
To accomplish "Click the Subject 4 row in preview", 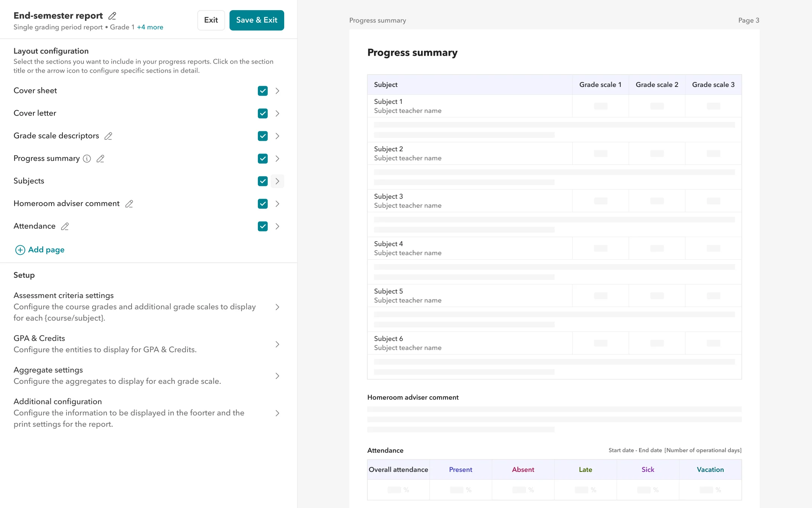I will click(554, 248).
